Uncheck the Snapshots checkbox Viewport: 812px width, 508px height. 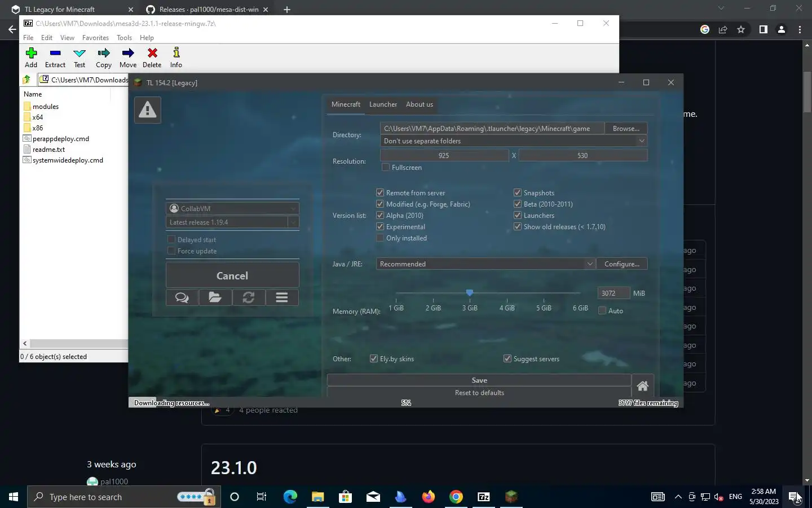point(518,192)
